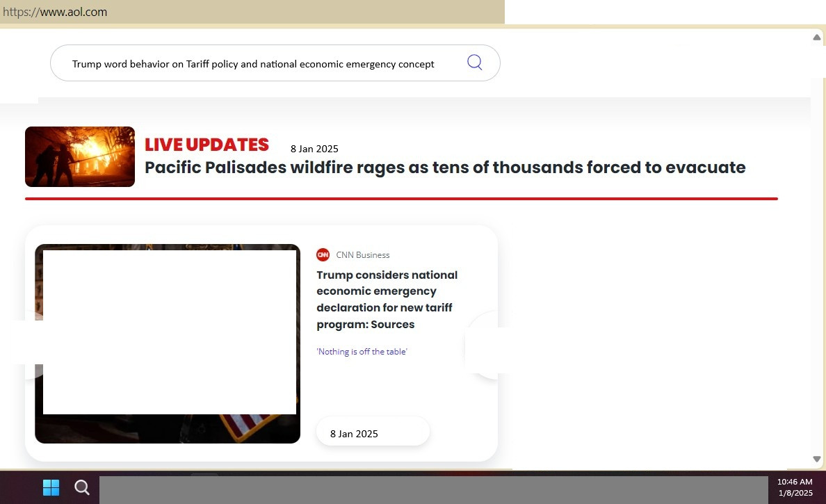This screenshot has height=504, width=826.
Task: Click the LIVE UPDATES label
Action: coord(206,145)
